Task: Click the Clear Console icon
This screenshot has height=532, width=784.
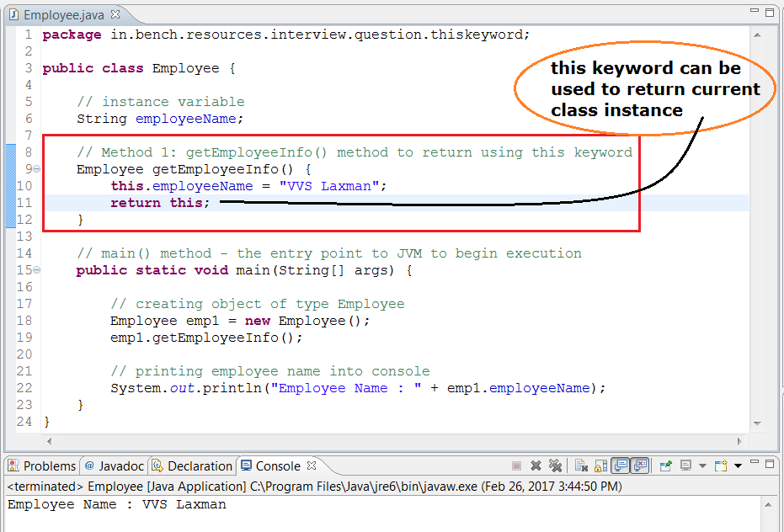Action: (581, 465)
